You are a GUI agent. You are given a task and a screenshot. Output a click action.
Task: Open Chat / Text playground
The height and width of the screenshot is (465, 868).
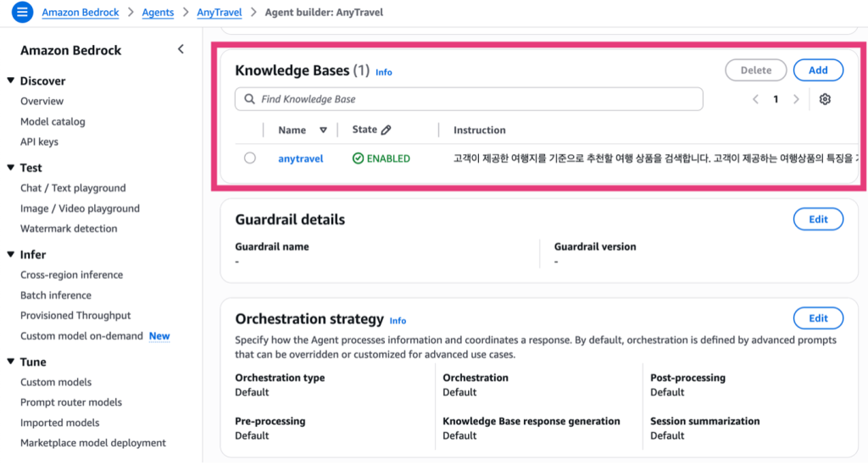[x=73, y=188]
